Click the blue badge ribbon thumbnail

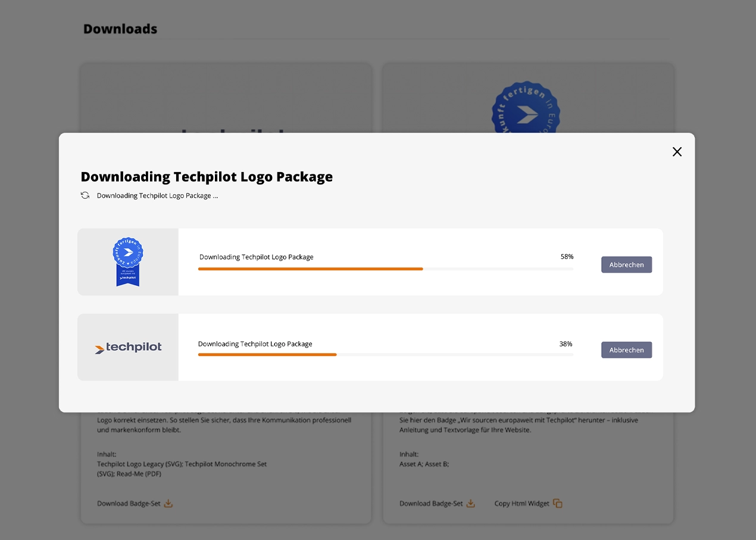[x=128, y=262]
